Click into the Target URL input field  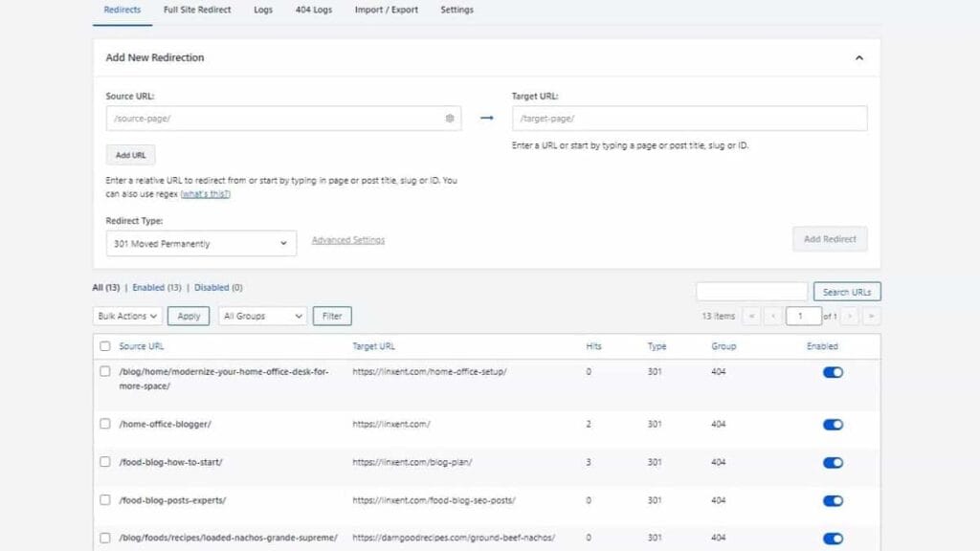pos(689,119)
